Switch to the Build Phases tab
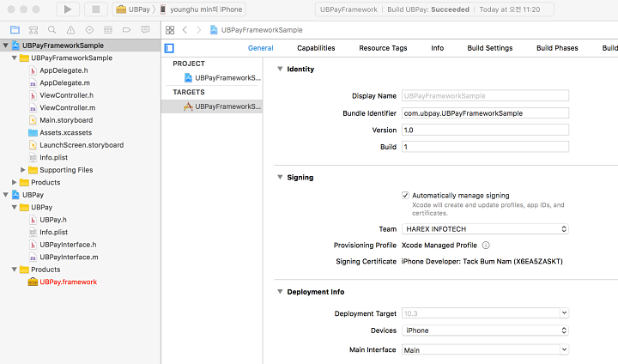The width and height of the screenshot is (618, 364). tap(557, 48)
